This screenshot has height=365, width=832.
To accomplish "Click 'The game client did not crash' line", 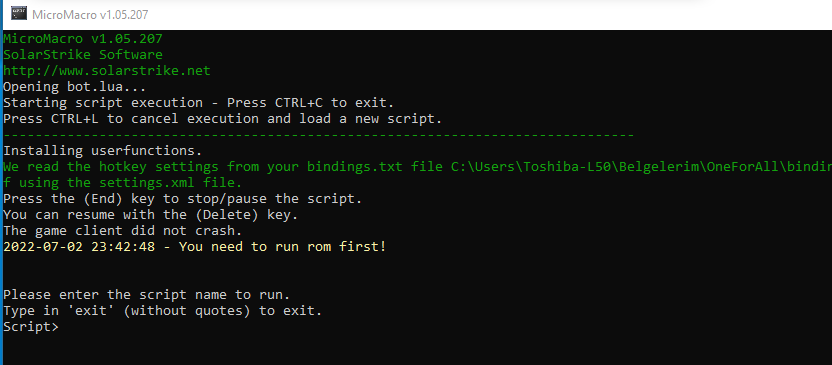I will tap(123, 231).
